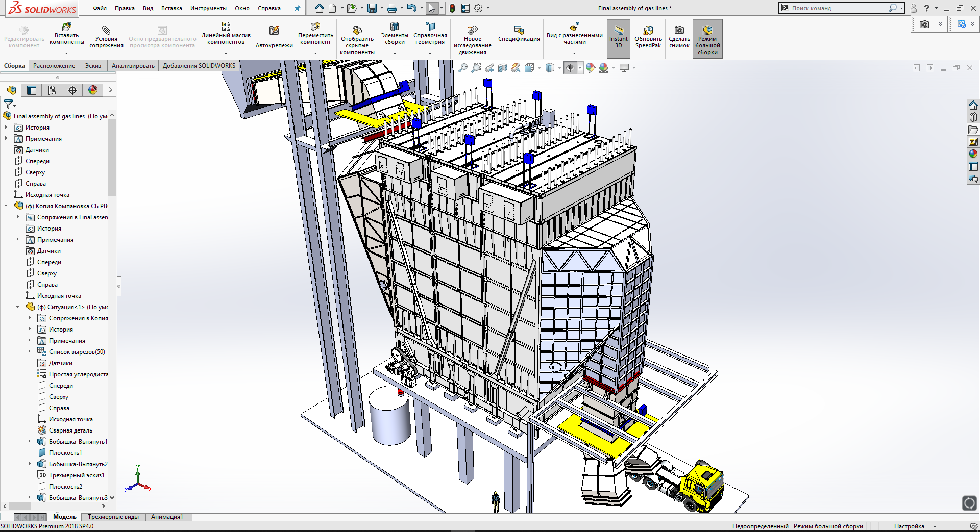Viewport: 980px width, 532px height.
Task: Switch to the Анализировать tab
Action: pyautogui.click(x=133, y=66)
